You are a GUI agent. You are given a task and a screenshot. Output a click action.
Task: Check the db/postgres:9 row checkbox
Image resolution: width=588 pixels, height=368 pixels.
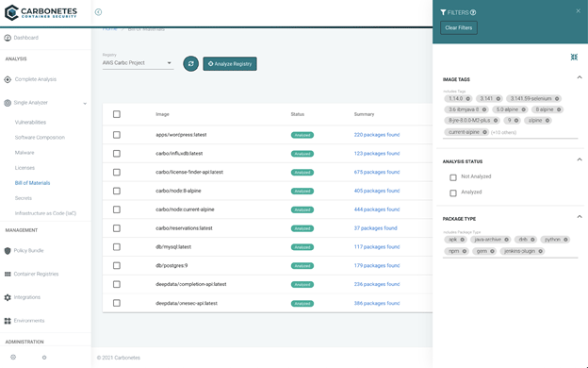tap(117, 266)
